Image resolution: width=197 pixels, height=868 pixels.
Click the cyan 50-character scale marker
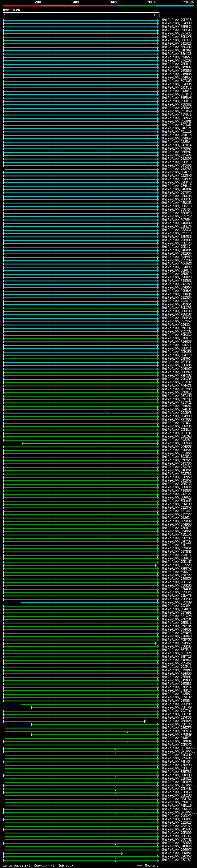click(x=140, y=866)
